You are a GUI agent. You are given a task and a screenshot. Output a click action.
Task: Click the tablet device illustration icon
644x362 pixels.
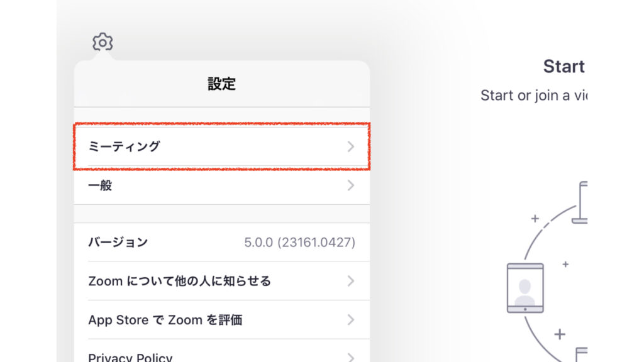coord(525,288)
